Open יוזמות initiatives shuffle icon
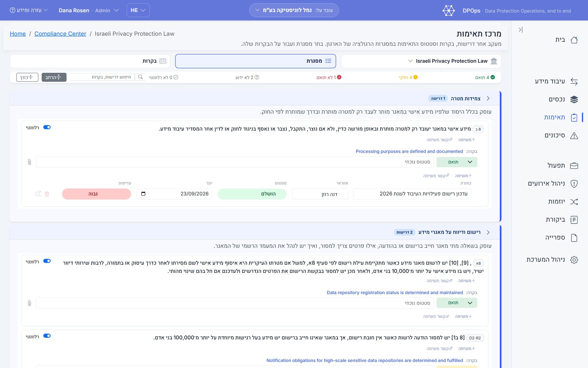The width and height of the screenshot is (588, 368). [574, 202]
